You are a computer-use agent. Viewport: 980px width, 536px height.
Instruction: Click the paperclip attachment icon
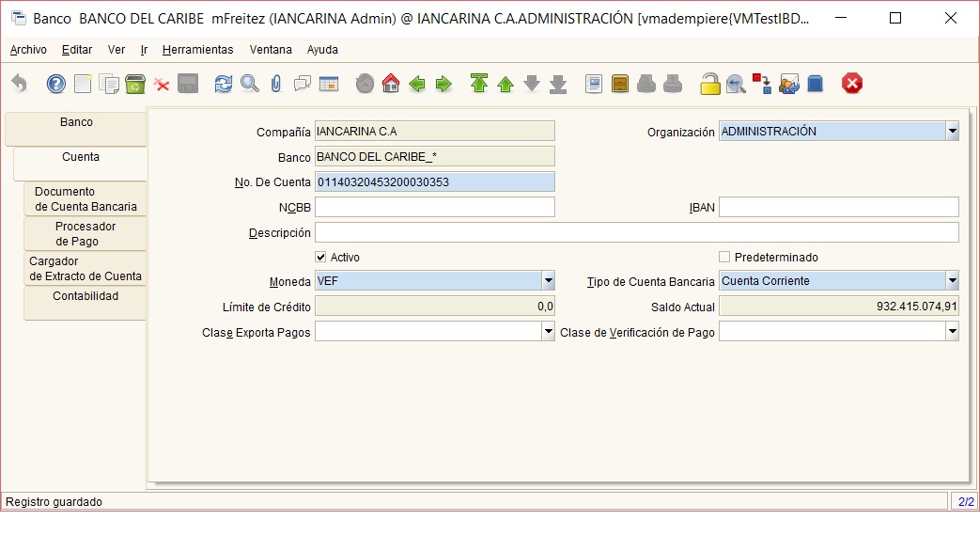(x=275, y=83)
